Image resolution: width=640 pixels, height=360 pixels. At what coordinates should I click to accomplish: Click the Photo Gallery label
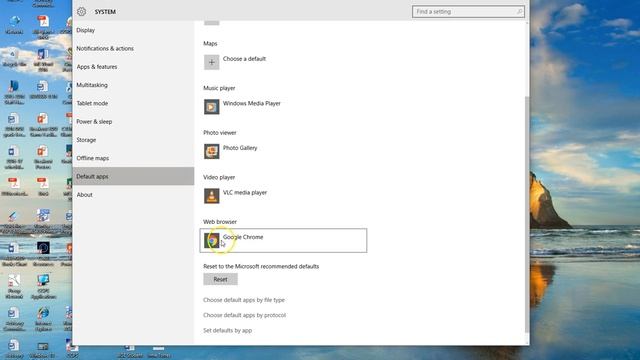tap(240, 148)
